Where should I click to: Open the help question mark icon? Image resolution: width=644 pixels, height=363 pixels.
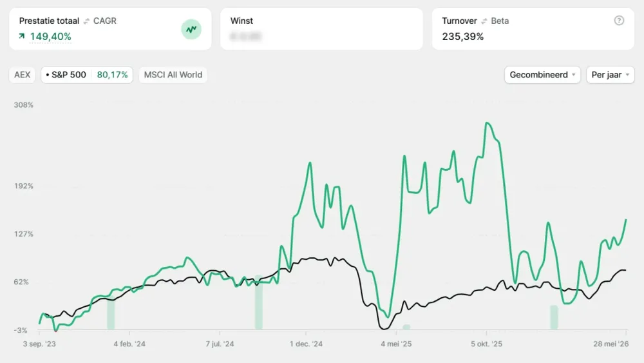pyautogui.click(x=619, y=21)
